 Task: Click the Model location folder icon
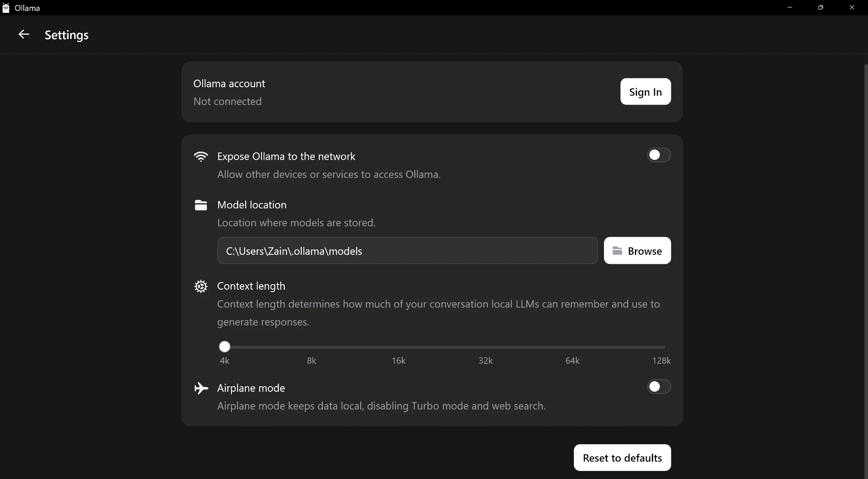coord(200,205)
